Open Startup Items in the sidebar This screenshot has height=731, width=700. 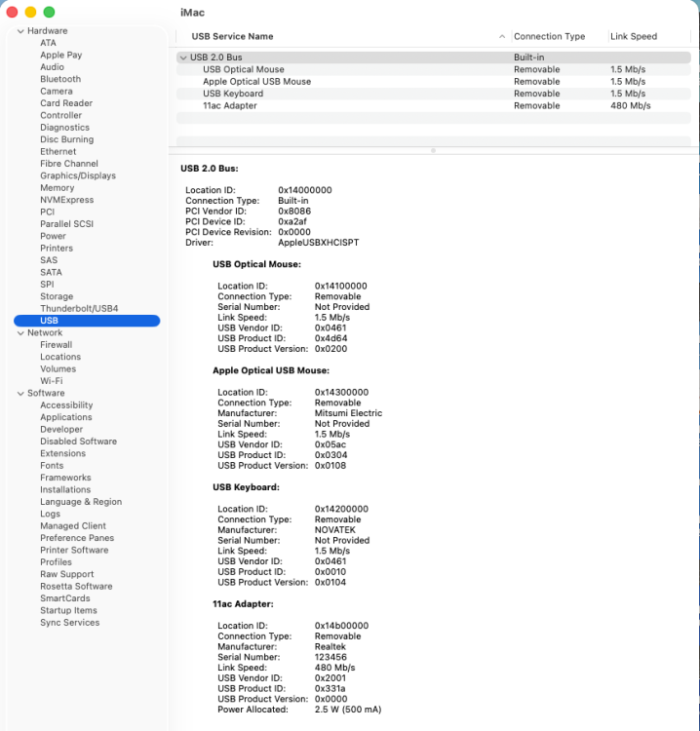click(x=68, y=612)
